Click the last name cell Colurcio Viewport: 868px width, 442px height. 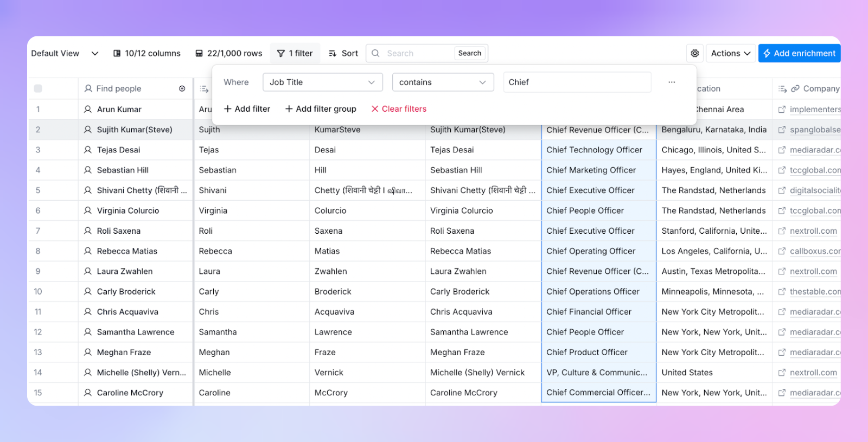click(x=367, y=210)
